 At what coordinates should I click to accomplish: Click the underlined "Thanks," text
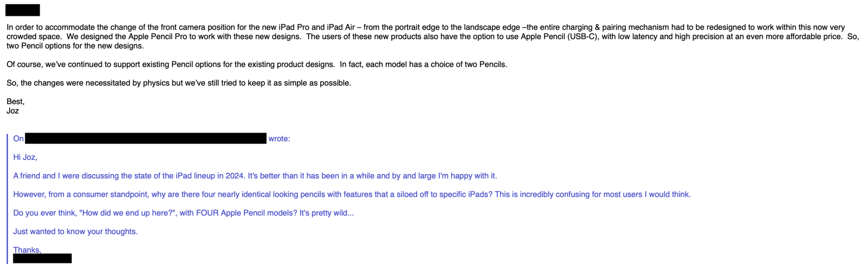[27, 250]
